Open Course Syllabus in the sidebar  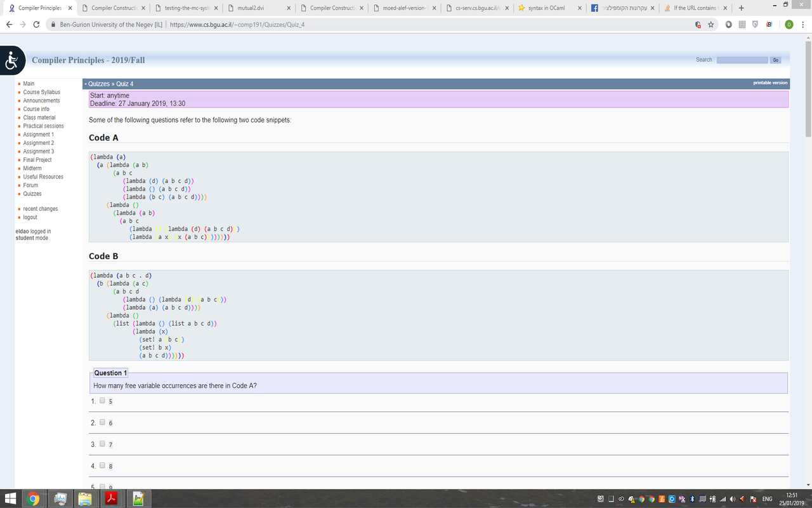pyautogui.click(x=42, y=92)
